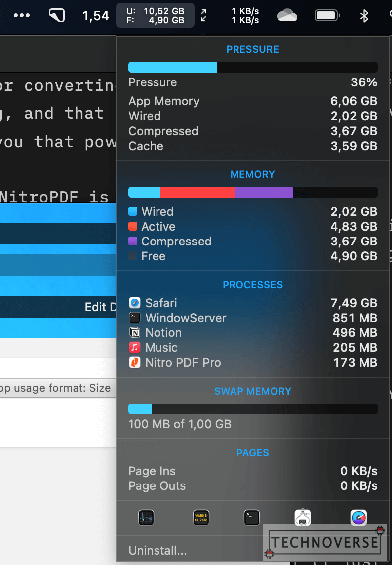Open the network speed KB/s menu item

tap(245, 16)
